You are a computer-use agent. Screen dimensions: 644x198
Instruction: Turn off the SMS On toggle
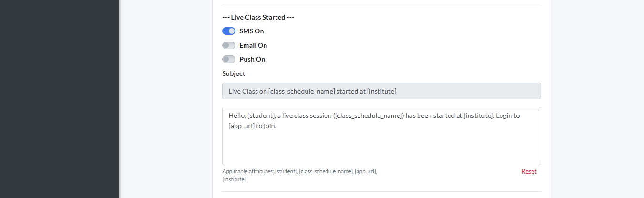[229, 31]
